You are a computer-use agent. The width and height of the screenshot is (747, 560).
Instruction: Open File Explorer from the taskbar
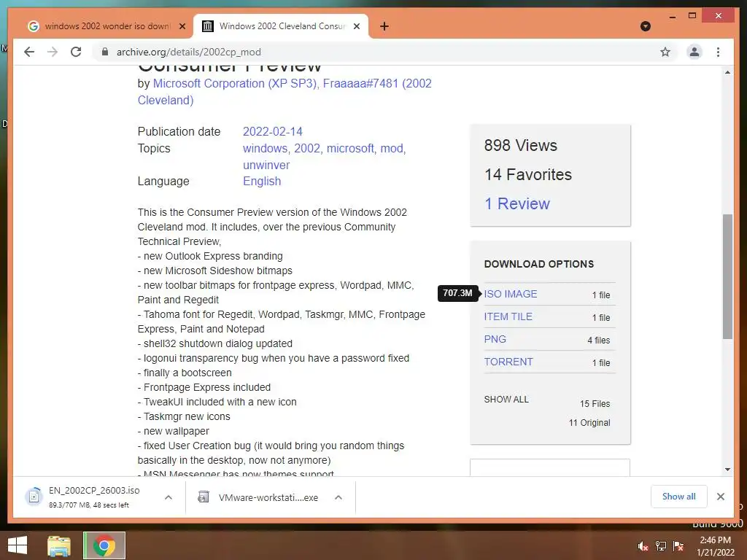click(59, 545)
